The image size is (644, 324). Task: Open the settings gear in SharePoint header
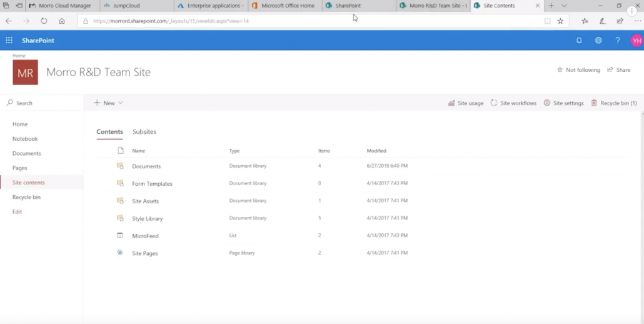(598, 41)
